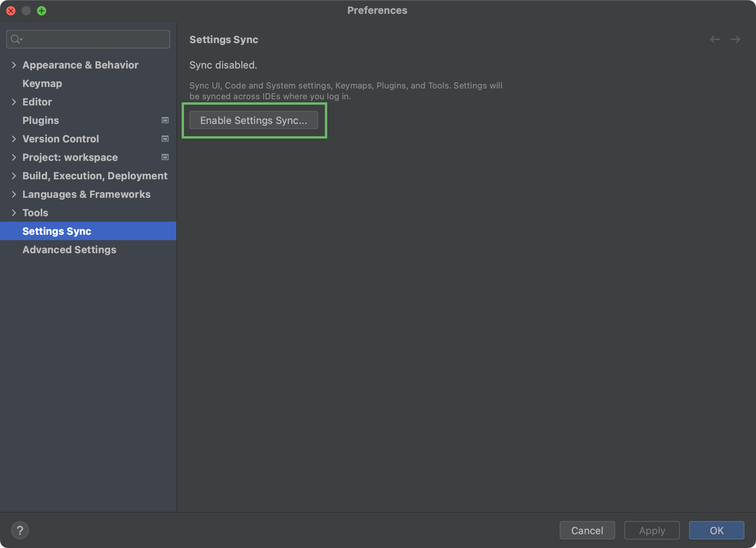The width and height of the screenshot is (756, 548).
Task: Open the Advanced Settings page
Action: pyautogui.click(x=69, y=249)
